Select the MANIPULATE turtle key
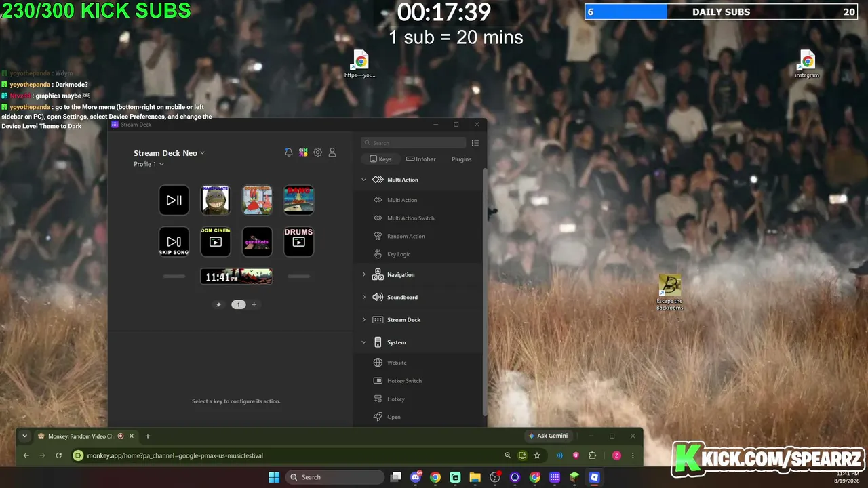Image resolution: width=868 pixels, height=488 pixels. (216, 200)
